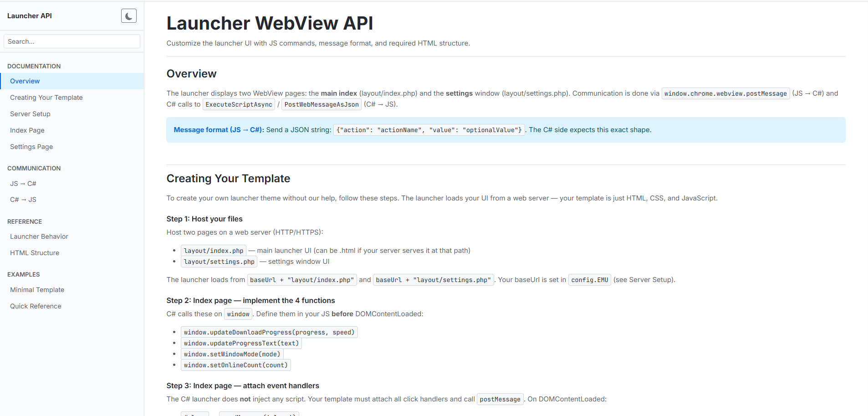Click the window.chrome.webview.postMessage code snippet
The image size is (868, 416).
[725, 93]
